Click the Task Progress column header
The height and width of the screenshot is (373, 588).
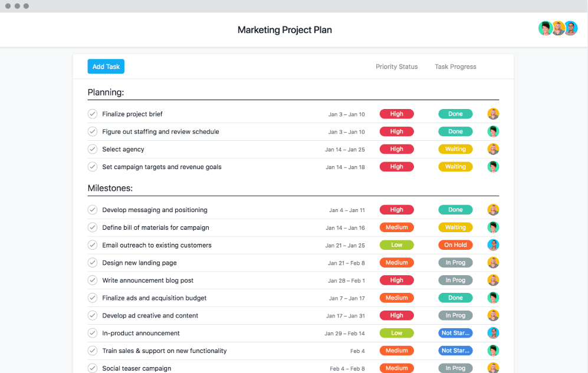[455, 67]
